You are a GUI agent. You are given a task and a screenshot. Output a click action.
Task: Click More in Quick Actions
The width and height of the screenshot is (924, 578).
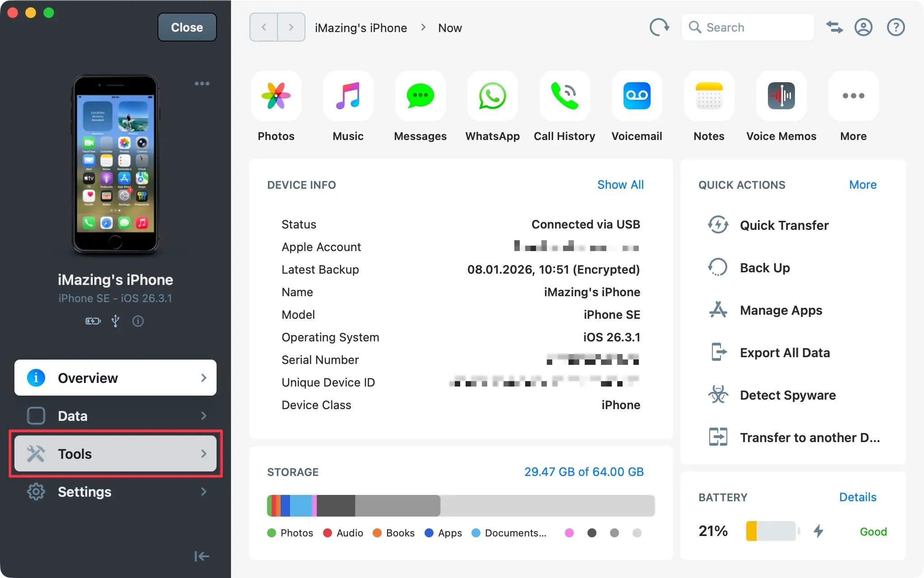click(863, 185)
